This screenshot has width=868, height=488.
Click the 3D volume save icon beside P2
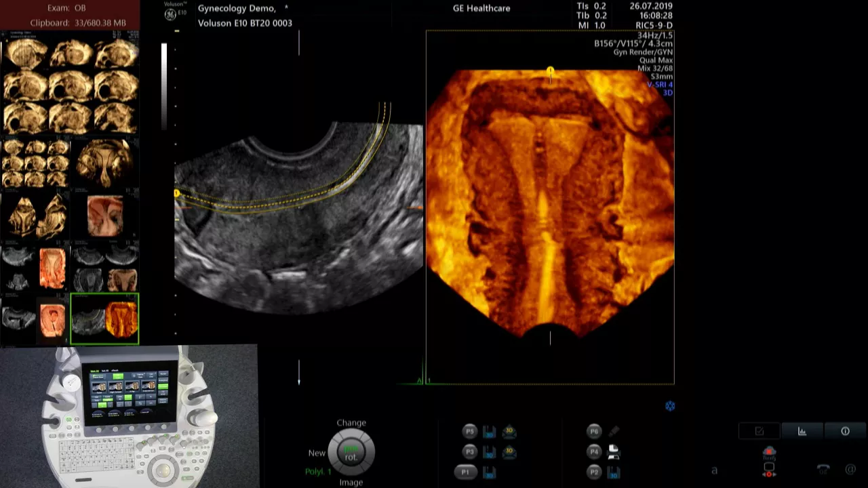click(x=614, y=472)
